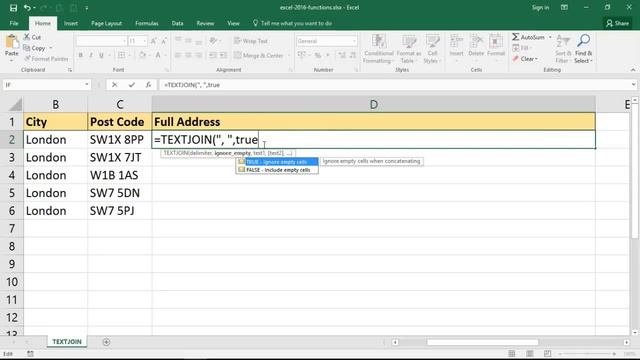Image resolution: width=640 pixels, height=360 pixels.
Task: Expand the formula bar
Action: click(x=633, y=84)
